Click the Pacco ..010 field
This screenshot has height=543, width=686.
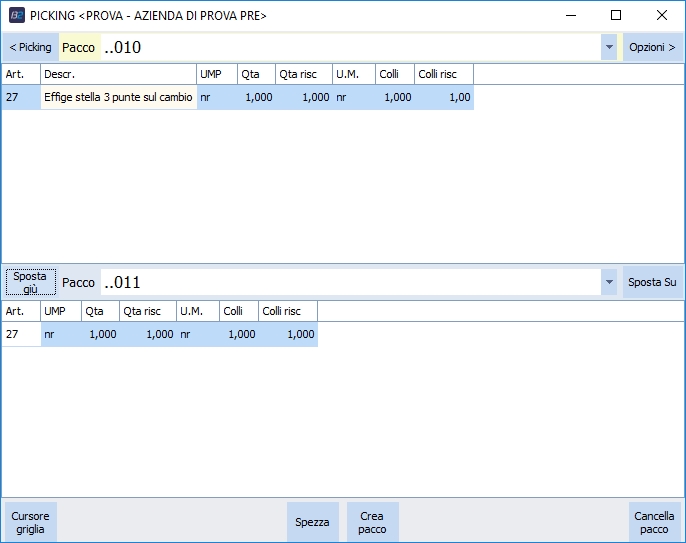click(351, 47)
